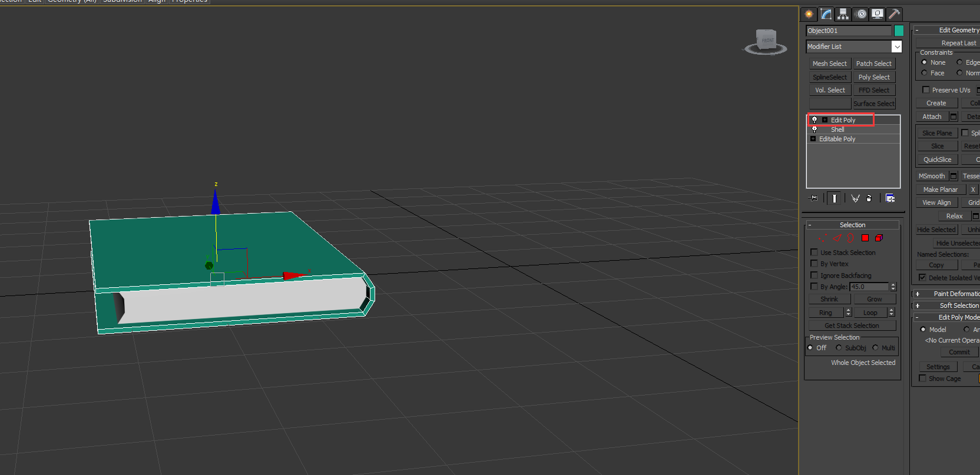Enable Use Stack Selection checkbox
The height and width of the screenshot is (475, 980).
coord(815,253)
